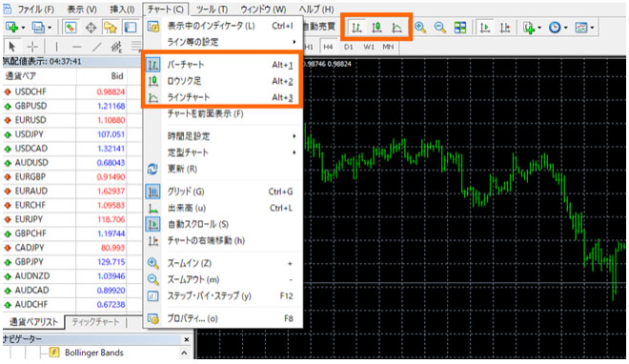629x364 pixels.
Task: Toggle Terminal panel toolbar icon
Action: click(130, 28)
